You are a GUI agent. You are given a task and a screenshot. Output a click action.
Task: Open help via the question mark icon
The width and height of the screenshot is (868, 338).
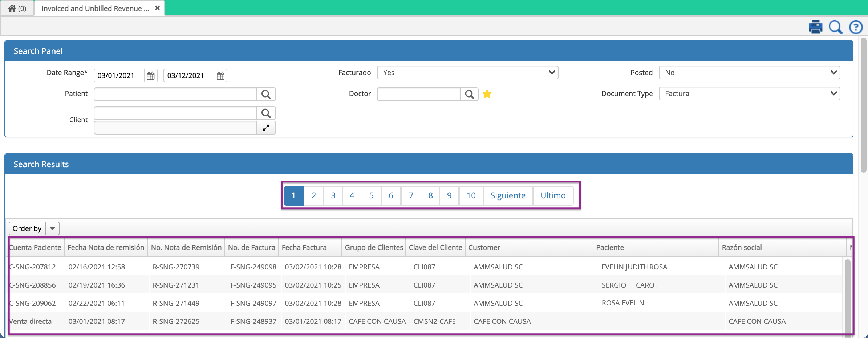tap(856, 27)
